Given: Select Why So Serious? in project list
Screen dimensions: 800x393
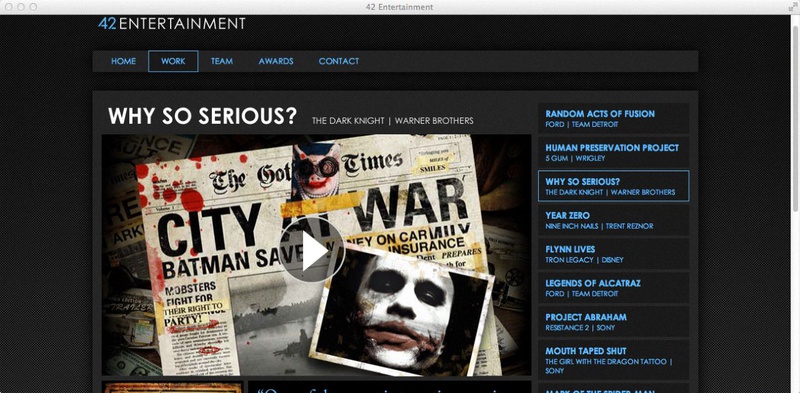Looking at the screenshot, I should coord(614,186).
